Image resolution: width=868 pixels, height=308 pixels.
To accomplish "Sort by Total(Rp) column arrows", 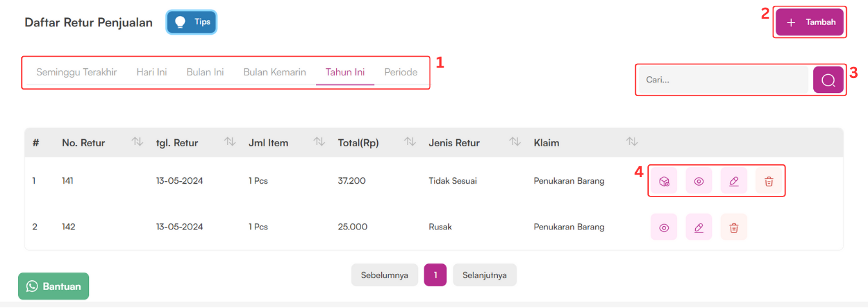I will click(x=409, y=142).
